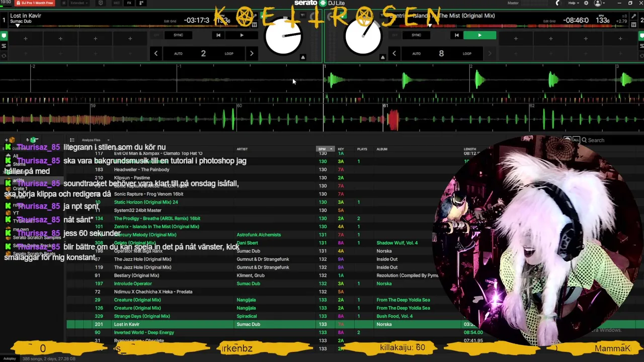The width and height of the screenshot is (644, 362).
Task: Sort by ARTIST column header
Action: [242, 149]
